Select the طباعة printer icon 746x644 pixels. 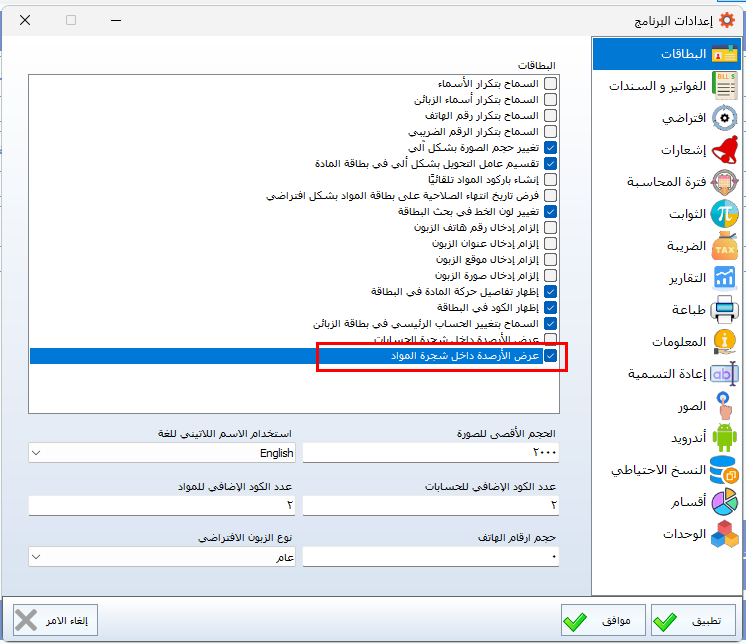tap(725, 310)
